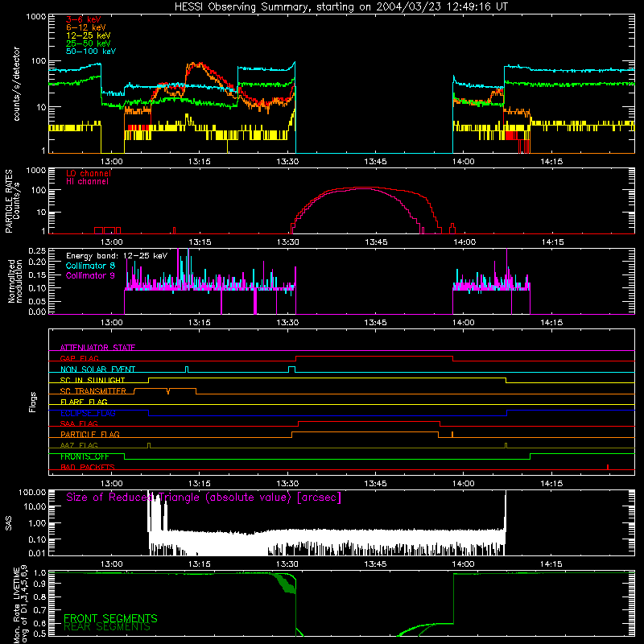Click the SC_IN_SUNLIGHT flag label

[93, 380]
